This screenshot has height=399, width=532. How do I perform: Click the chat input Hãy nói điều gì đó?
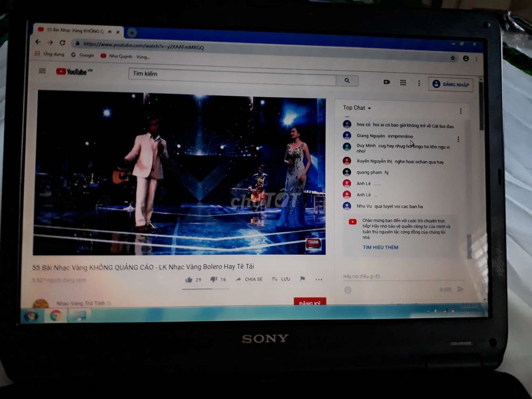click(x=403, y=276)
